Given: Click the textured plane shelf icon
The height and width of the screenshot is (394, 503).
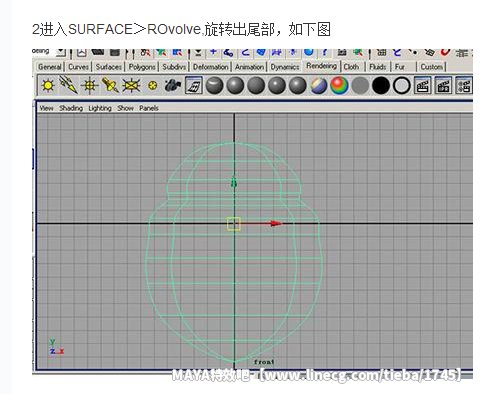Looking at the screenshot, I should (x=194, y=85).
